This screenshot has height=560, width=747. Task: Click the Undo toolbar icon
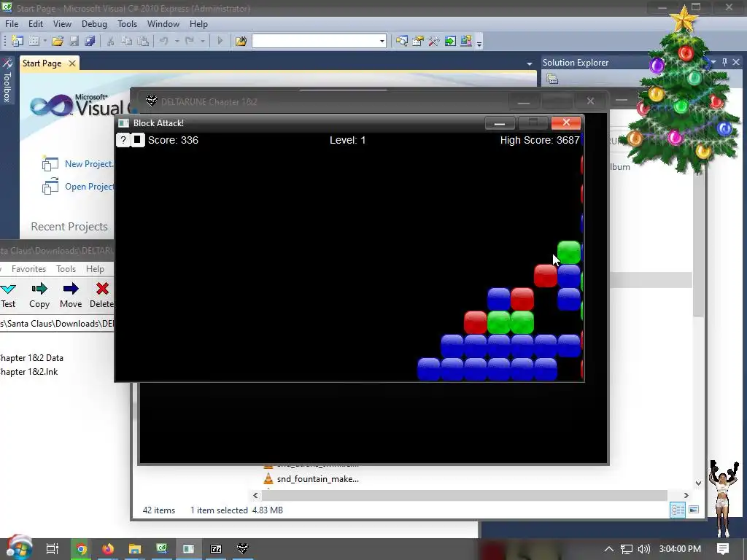[164, 42]
